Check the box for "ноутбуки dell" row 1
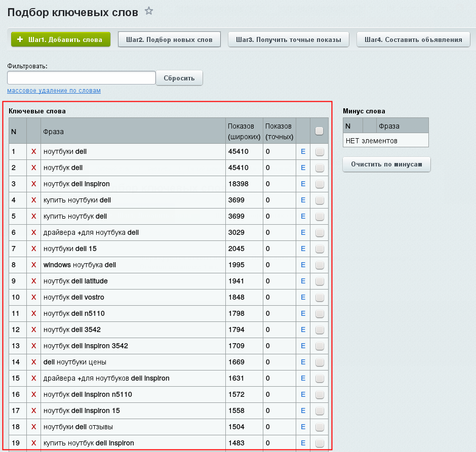The width and height of the screenshot is (476, 452). (320, 152)
